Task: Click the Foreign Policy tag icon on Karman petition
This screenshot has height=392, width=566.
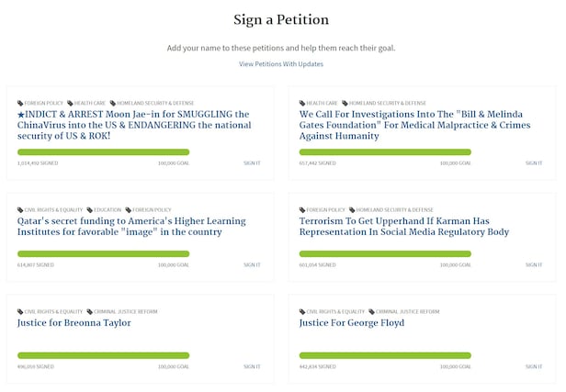Action: tap(302, 209)
